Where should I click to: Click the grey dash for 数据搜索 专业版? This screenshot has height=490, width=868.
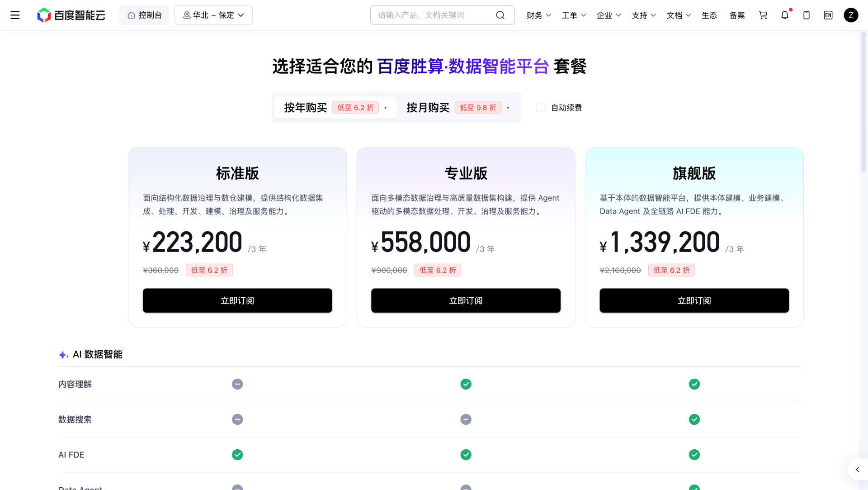pos(466,419)
